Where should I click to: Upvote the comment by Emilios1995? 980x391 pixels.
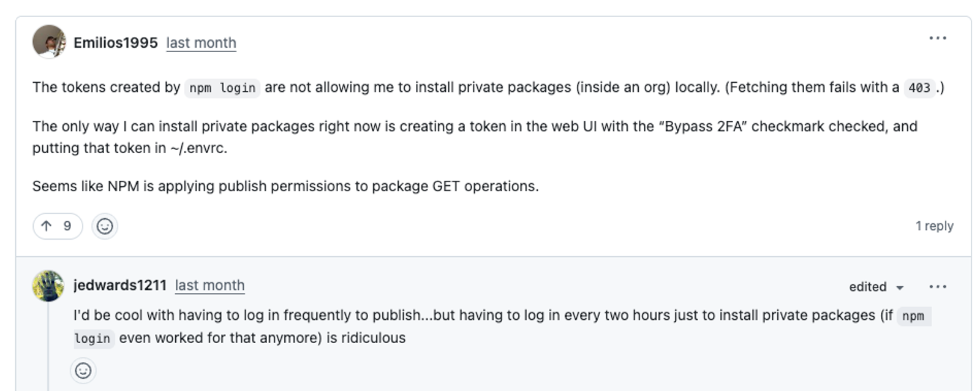[x=47, y=226]
